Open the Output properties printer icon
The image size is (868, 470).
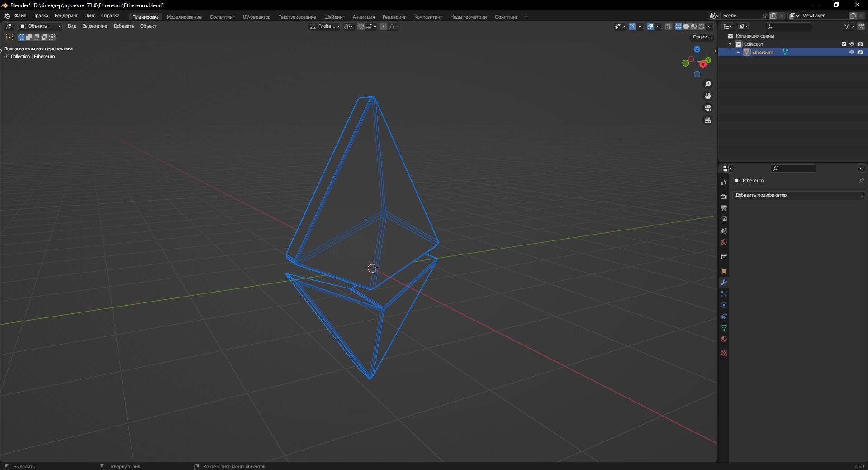click(724, 208)
